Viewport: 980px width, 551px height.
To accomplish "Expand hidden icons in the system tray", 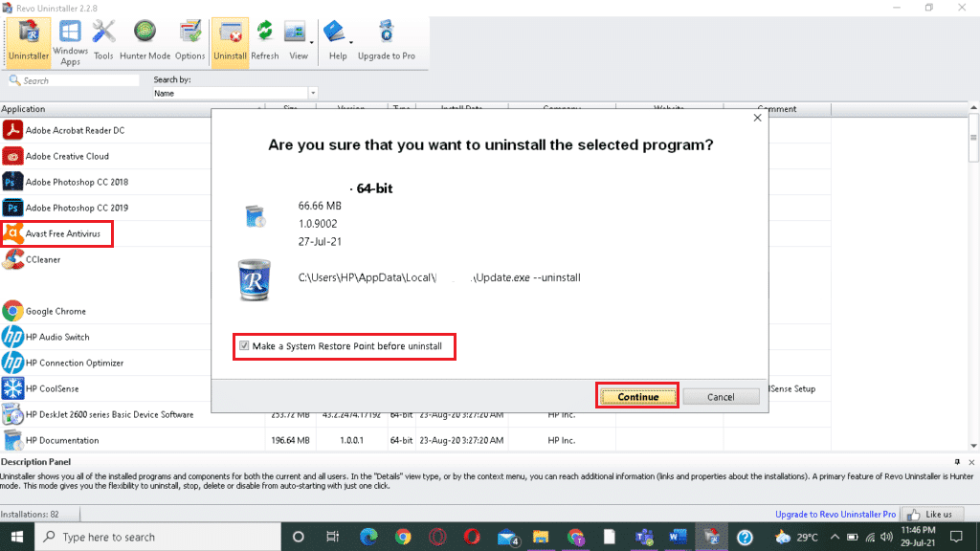I will pyautogui.click(x=835, y=537).
